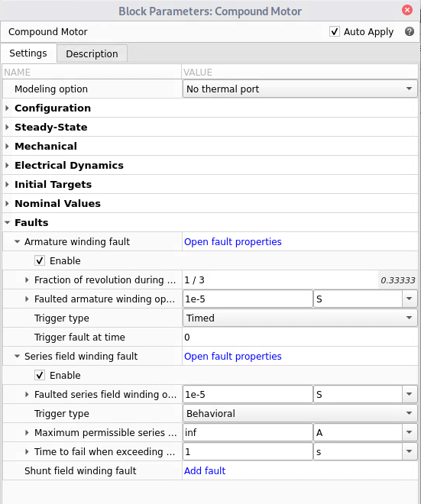Open Armature fault Trigger type Timed dropdown
This screenshot has height=504, width=421.
tap(300, 318)
